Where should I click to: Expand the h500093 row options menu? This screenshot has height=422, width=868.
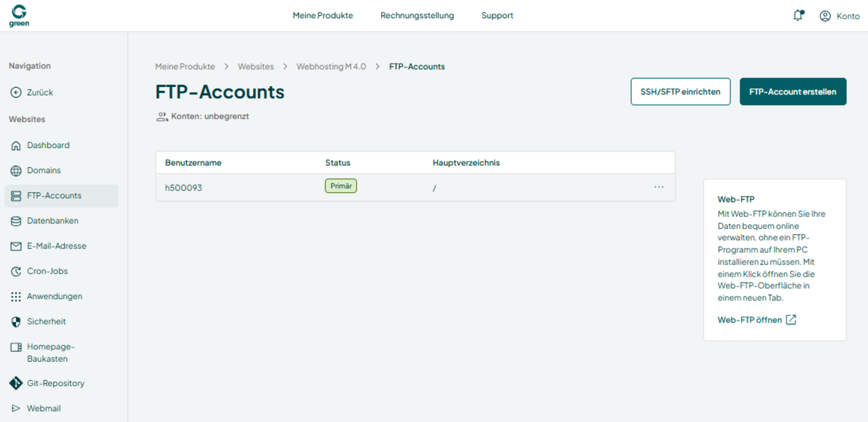659,187
